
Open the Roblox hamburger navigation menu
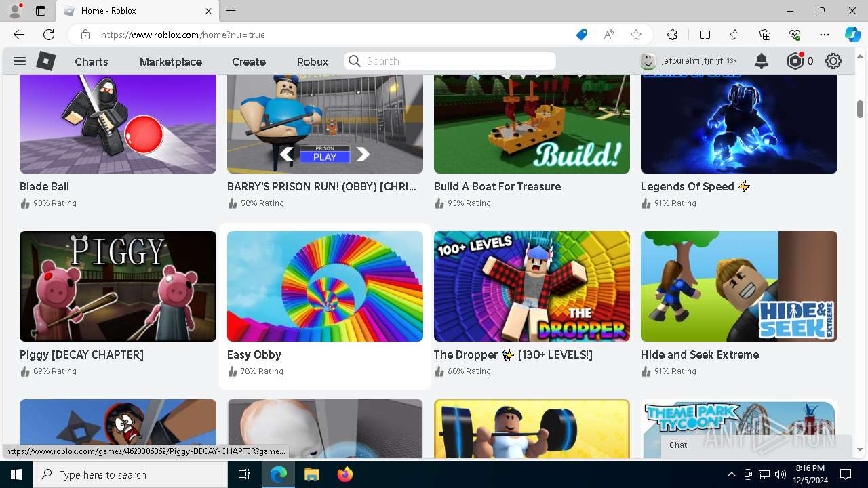pos(20,62)
